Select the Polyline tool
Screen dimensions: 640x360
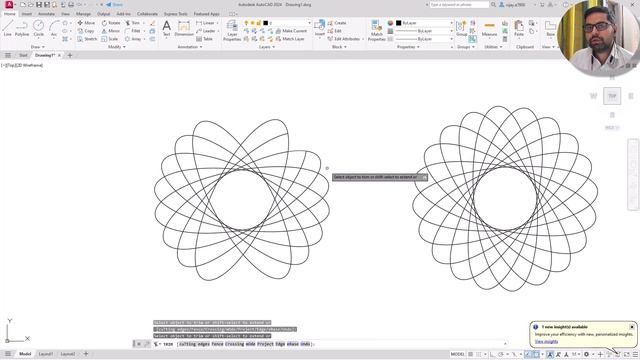[x=22, y=28]
